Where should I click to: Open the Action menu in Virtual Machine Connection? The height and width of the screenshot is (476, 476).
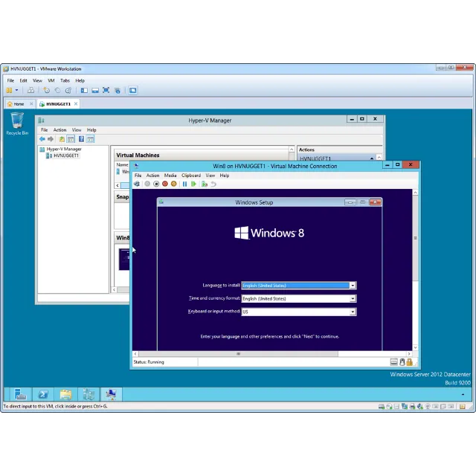click(x=152, y=176)
